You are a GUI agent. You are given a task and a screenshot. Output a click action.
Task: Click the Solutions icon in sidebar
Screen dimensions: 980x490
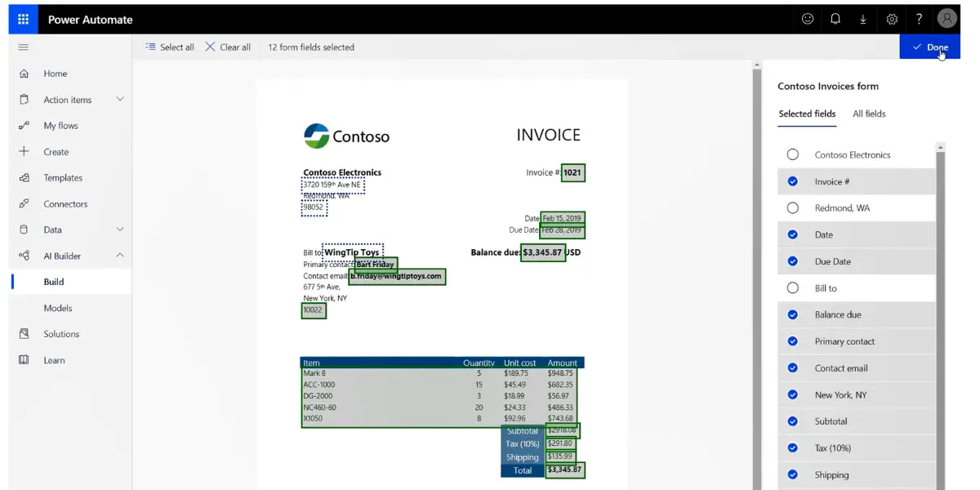pos(24,334)
